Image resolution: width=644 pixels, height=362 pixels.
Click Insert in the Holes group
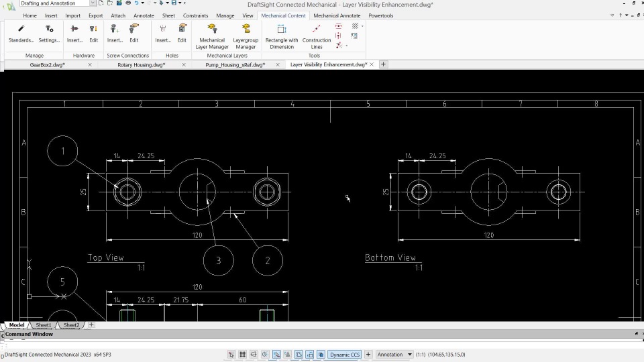point(162,34)
